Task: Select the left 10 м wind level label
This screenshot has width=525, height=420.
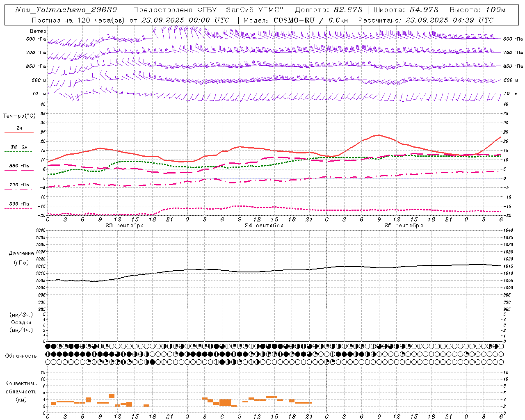Action: [39, 94]
